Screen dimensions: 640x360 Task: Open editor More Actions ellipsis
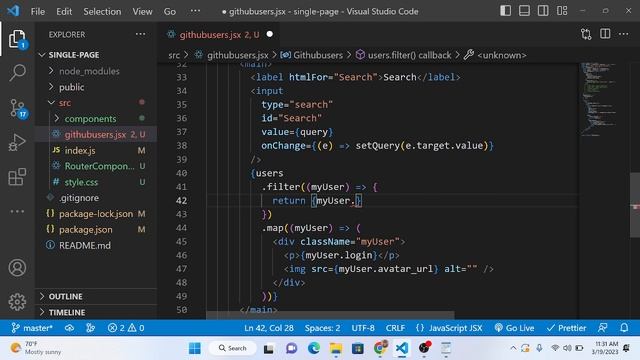click(x=623, y=34)
